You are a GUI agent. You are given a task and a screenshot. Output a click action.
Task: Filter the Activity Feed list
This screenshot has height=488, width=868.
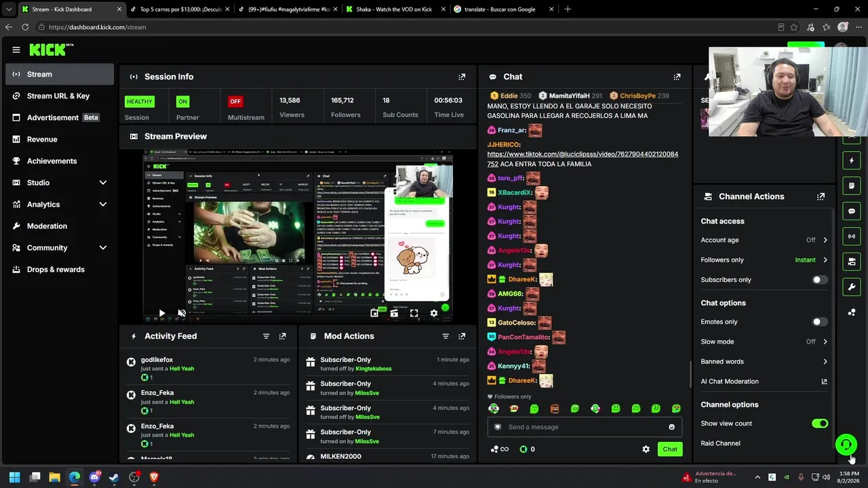coord(266,336)
